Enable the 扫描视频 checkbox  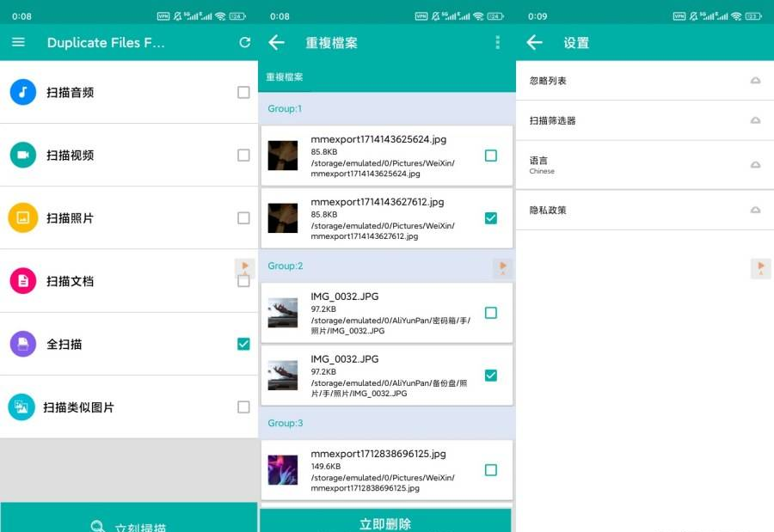click(243, 155)
